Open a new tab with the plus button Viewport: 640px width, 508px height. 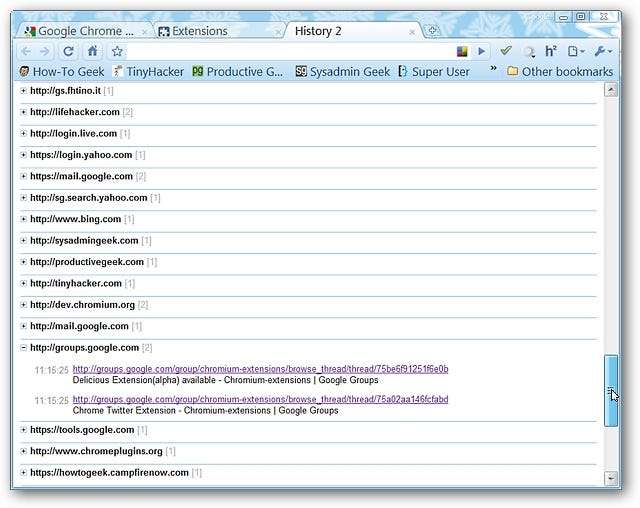[432, 31]
